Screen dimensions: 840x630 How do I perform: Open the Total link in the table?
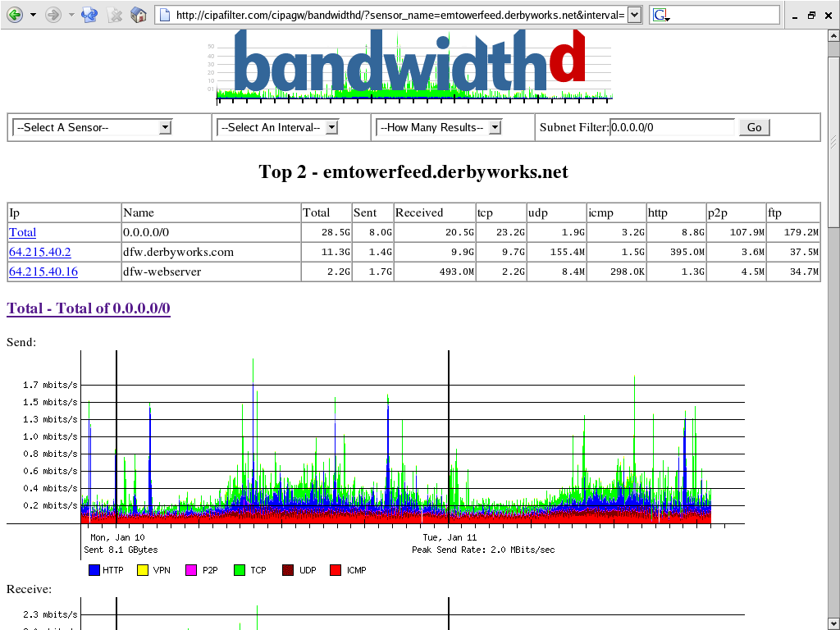click(22, 233)
